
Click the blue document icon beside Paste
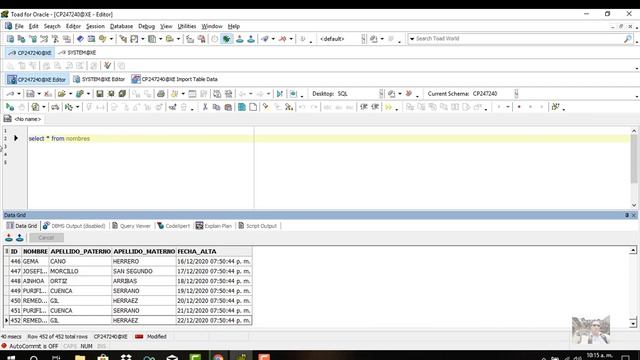(242, 107)
